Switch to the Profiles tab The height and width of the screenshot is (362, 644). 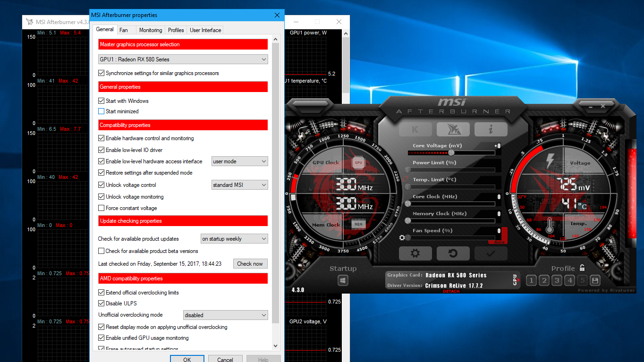[x=176, y=30]
